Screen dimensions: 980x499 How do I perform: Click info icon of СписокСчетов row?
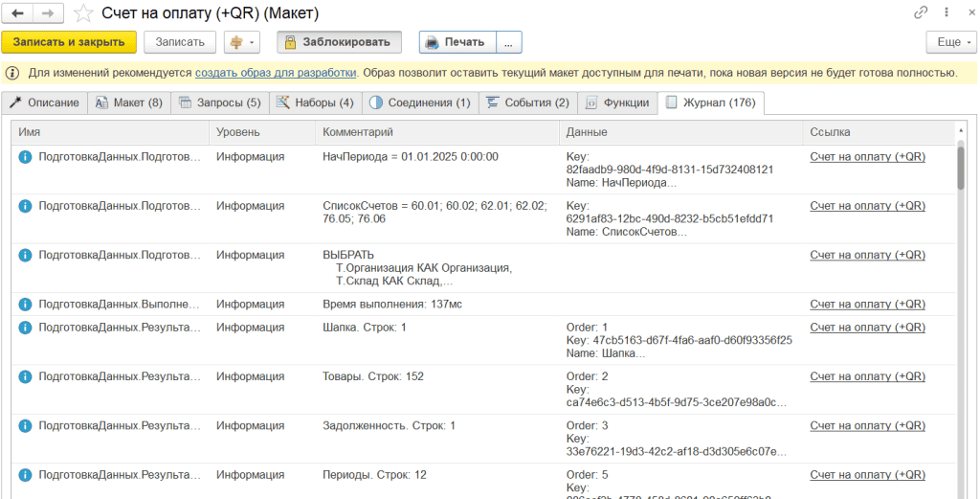25,206
